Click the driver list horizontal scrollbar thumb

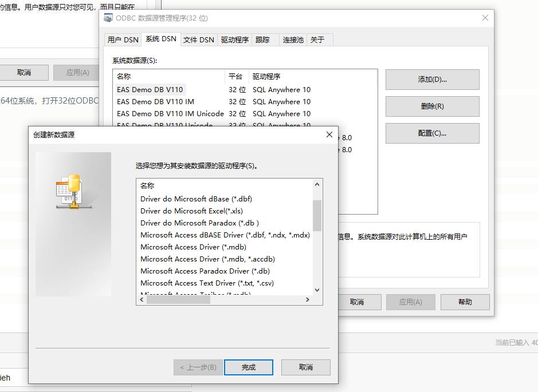(178, 299)
